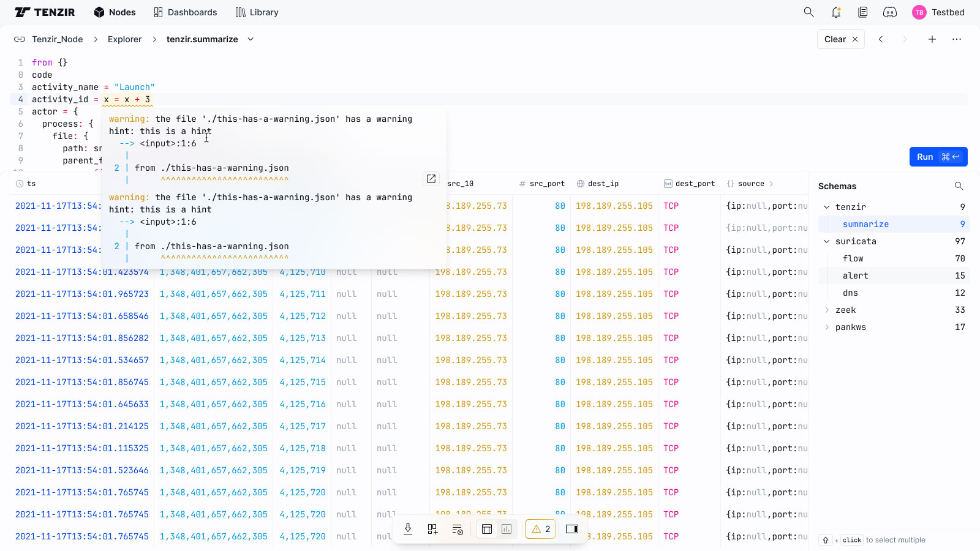Collapse the tenzir schema group
This screenshot has height=551, width=980.
coord(827,207)
